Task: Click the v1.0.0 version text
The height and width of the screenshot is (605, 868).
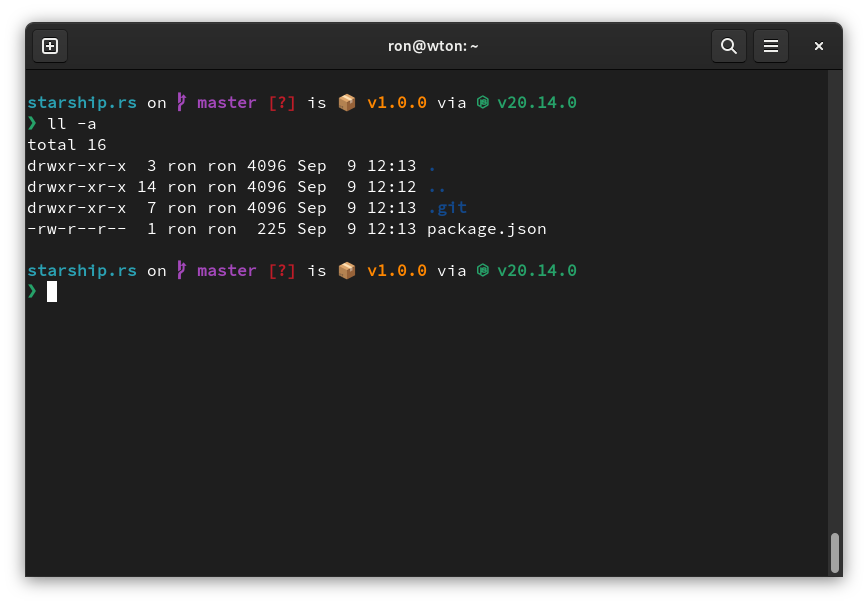Action: tap(398, 101)
